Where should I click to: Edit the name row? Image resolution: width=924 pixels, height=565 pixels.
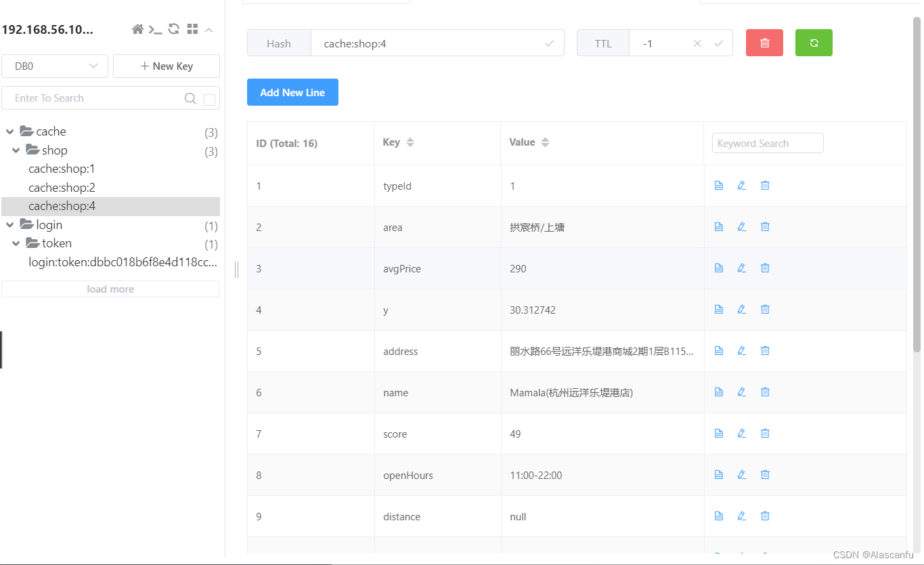click(x=742, y=392)
